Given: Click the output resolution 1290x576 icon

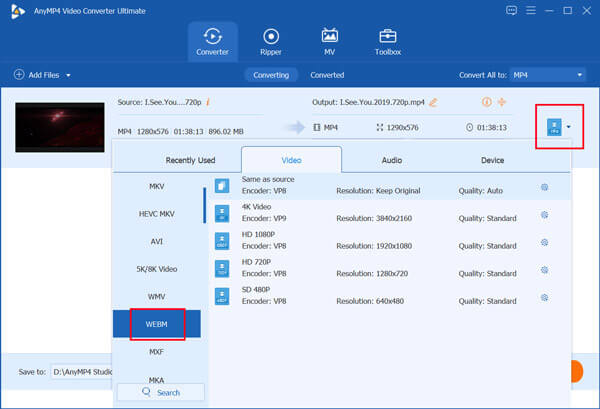Looking at the screenshot, I should pos(380,127).
